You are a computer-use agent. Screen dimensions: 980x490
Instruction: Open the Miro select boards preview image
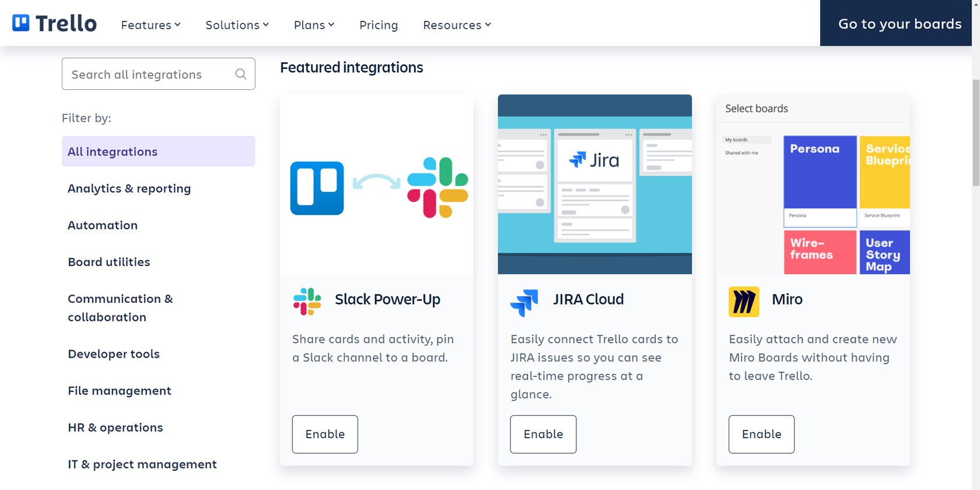pyautogui.click(x=813, y=184)
